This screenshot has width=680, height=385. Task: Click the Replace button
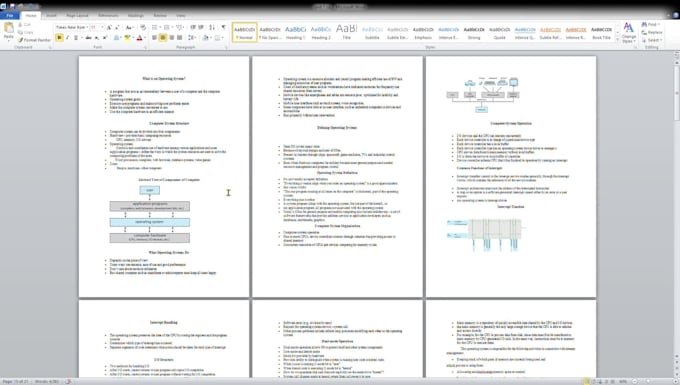click(x=652, y=33)
